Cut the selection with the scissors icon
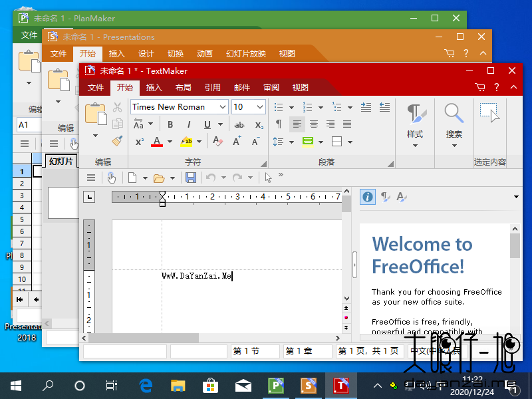 point(118,107)
